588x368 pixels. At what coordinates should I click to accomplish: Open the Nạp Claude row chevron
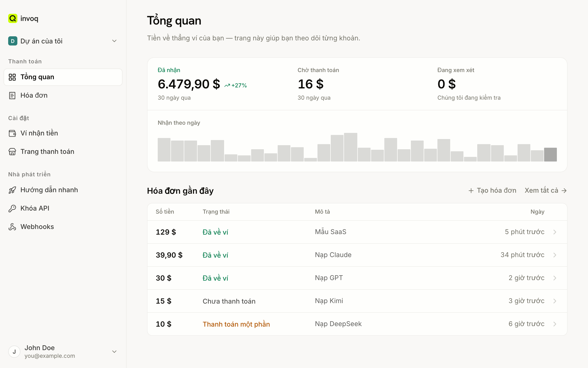[555, 255]
